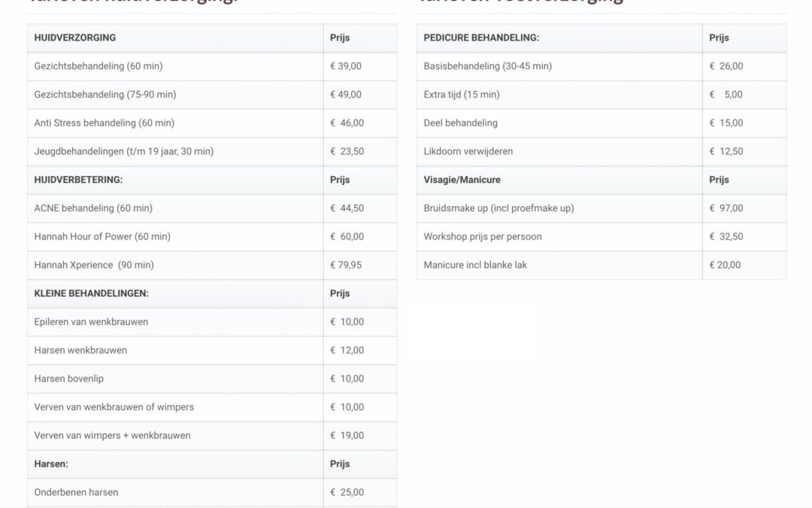Click the € 79,95 price cell
The height and width of the screenshot is (508, 812).
click(347, 265)
